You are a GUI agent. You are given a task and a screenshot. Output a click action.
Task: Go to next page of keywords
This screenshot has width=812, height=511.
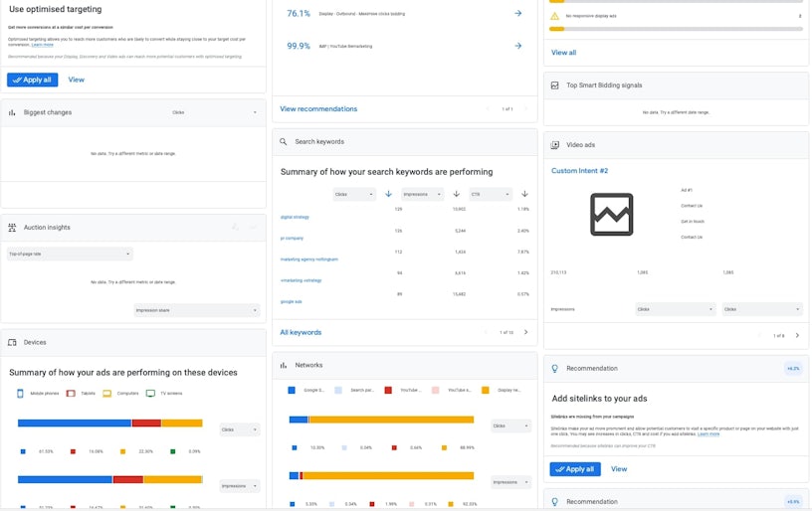click(526, 332)
